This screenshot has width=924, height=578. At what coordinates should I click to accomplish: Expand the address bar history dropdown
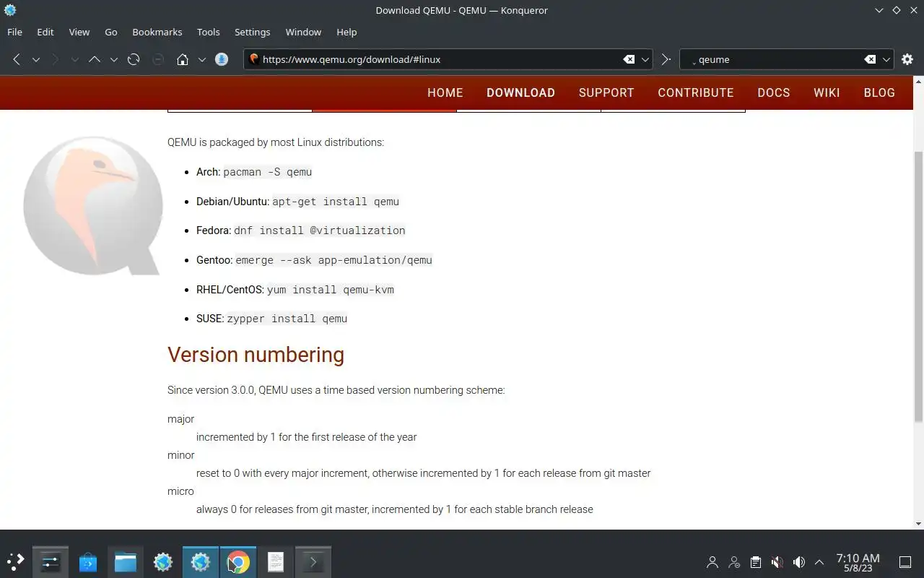point(645,59)
